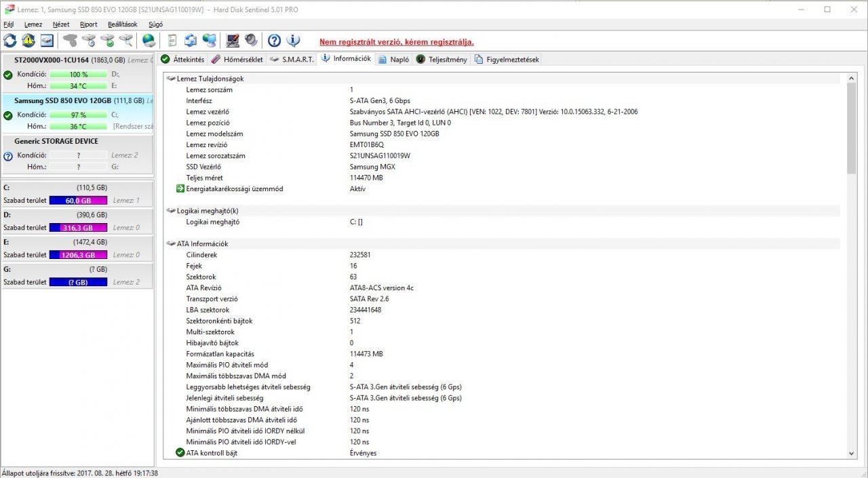This screenshot has height=478, width=868.
Task: Select the D: drive partition header
Action: point(78,215)
